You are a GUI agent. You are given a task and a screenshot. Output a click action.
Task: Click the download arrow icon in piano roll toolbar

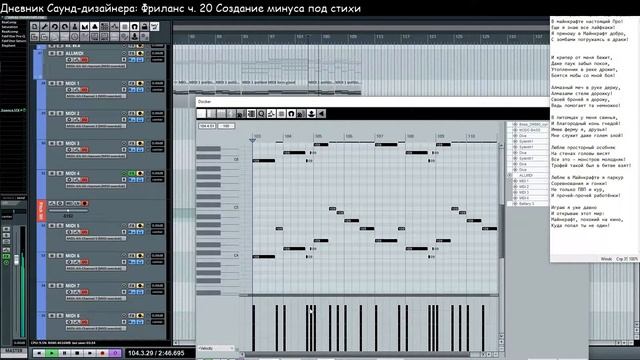click(311, 113)
